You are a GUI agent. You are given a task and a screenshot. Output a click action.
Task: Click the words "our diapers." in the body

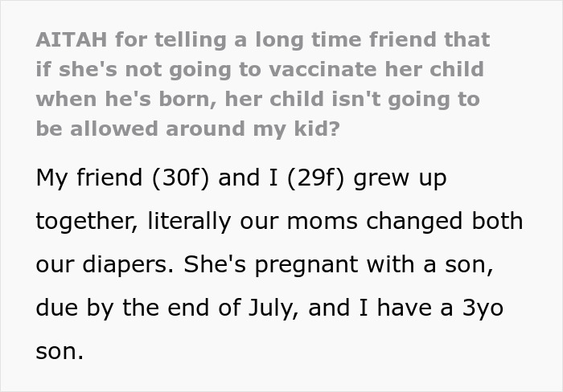[101, 263]
